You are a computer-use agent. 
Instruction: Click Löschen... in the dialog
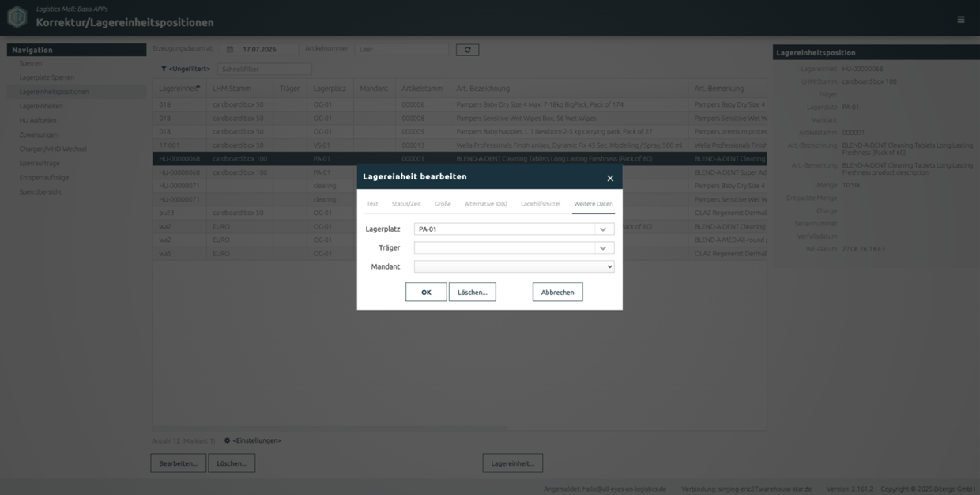coord(473,292)
